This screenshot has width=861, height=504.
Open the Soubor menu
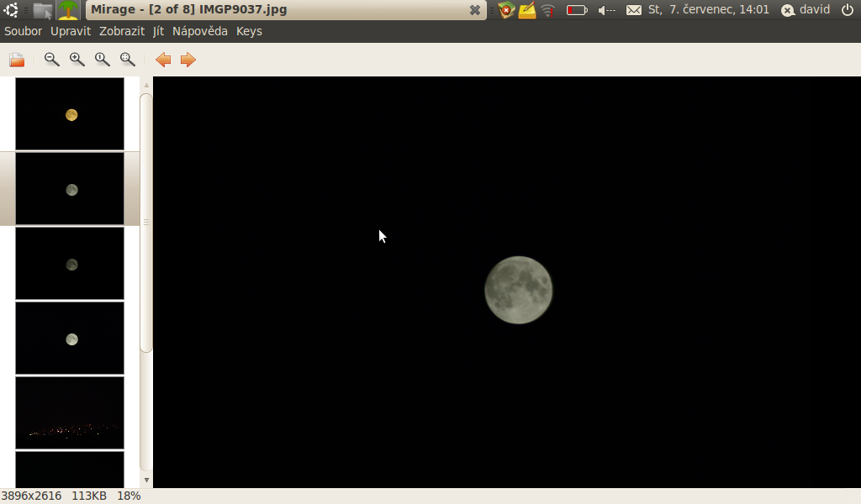pos(23,31)
